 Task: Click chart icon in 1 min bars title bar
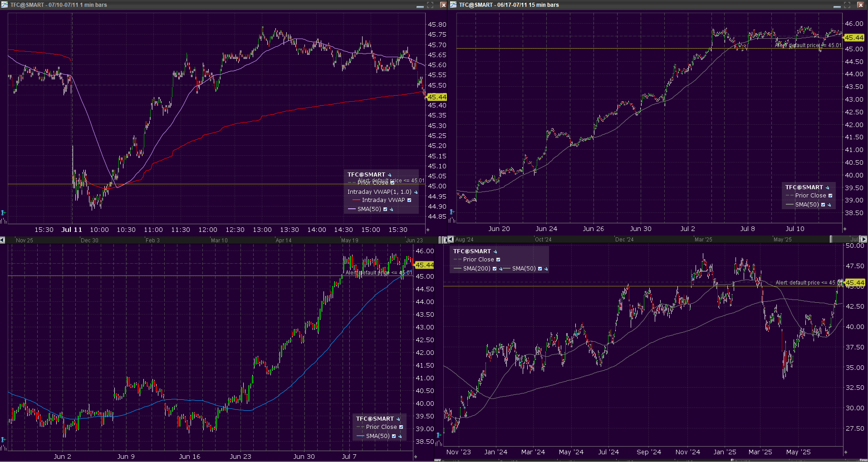click(x=5, y=5)
